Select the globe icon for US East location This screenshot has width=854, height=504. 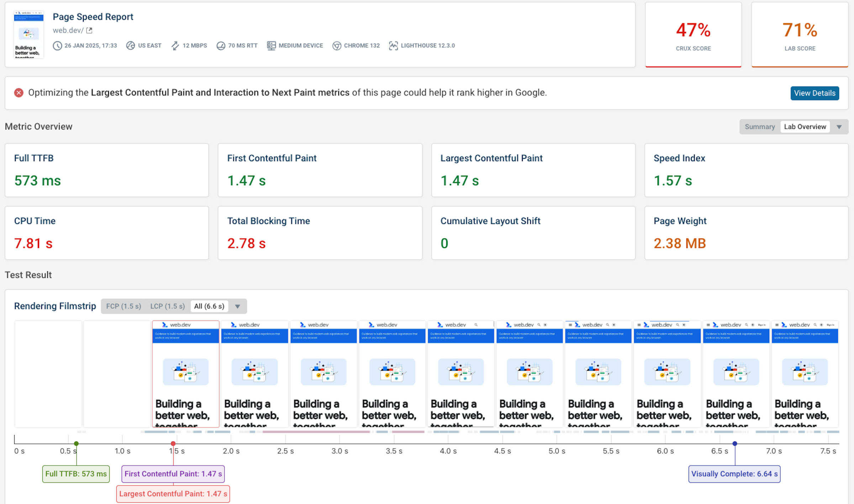click(x=131, y=46)
